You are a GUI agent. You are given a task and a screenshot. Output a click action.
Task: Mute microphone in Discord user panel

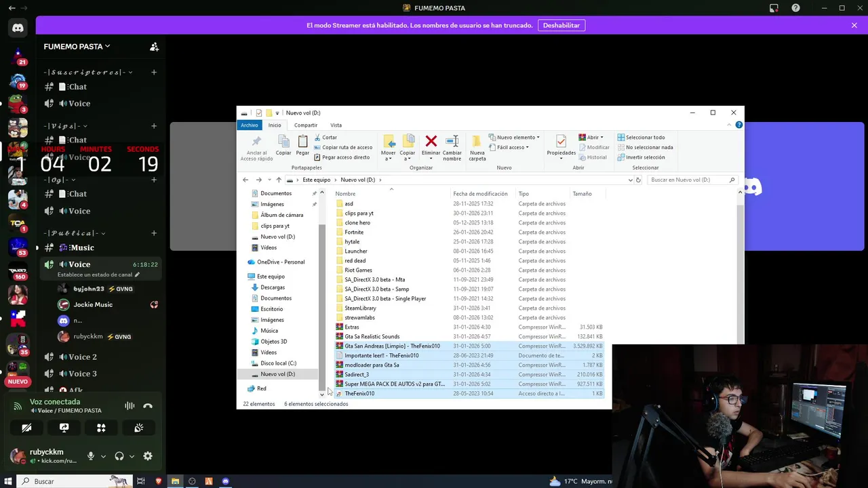(x=91, y=456)
